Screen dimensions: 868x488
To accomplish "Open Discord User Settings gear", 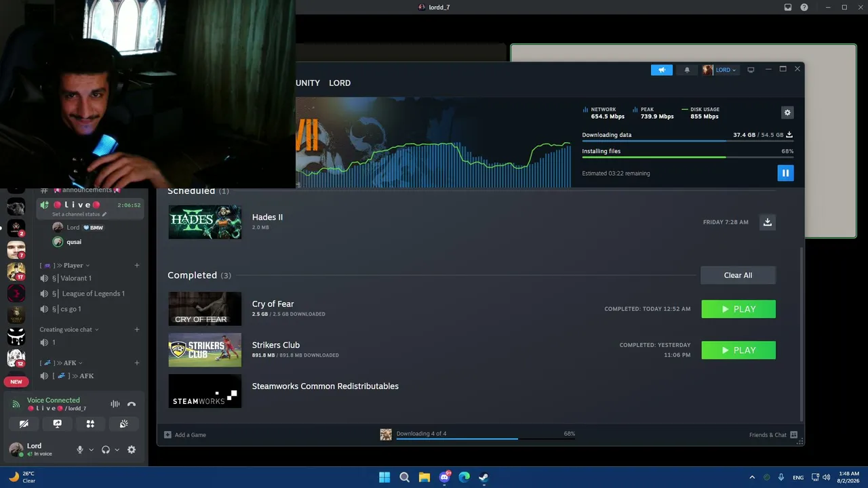I will point(132,449).
